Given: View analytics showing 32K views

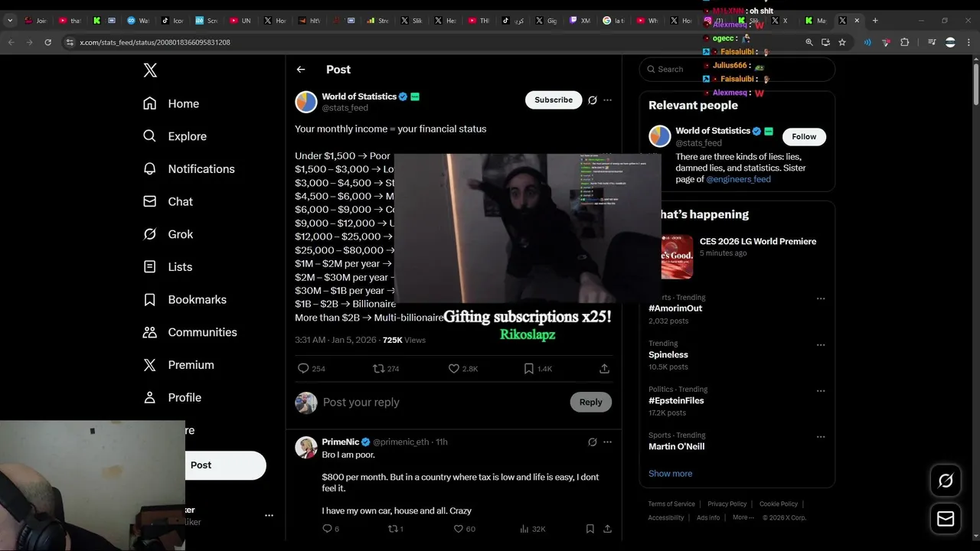Looking at the screenshot, I should [532, 529].
